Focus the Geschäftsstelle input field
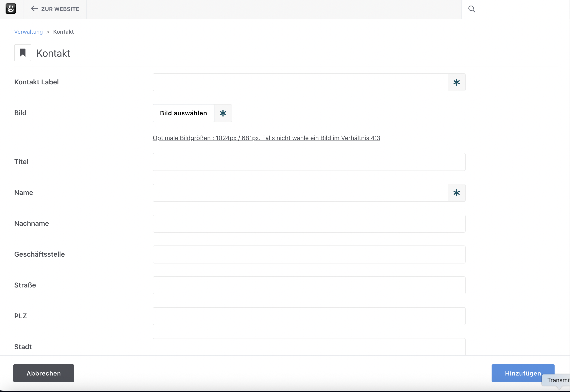Viewport: 570px width, 392px height. click(x=309, y=254)
